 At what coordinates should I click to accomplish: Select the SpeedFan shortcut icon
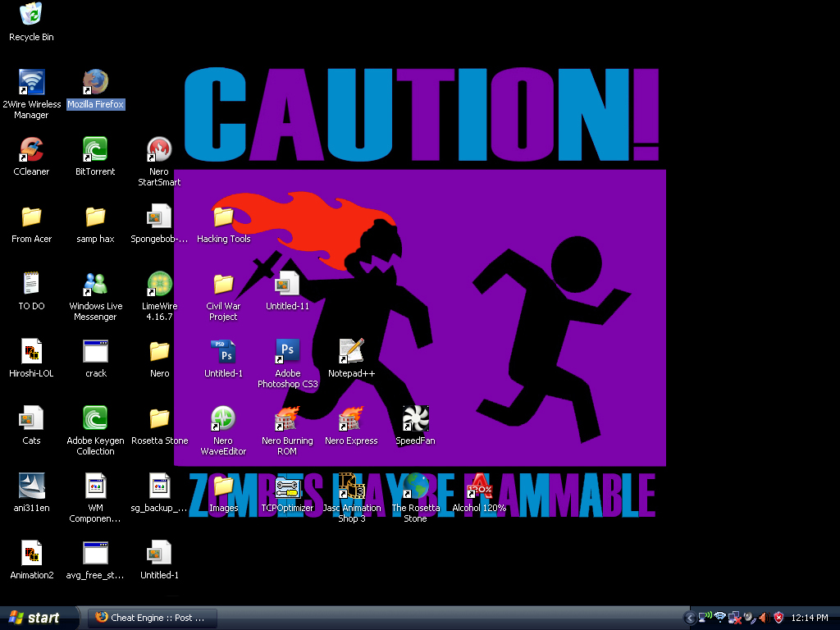(415, 418)
